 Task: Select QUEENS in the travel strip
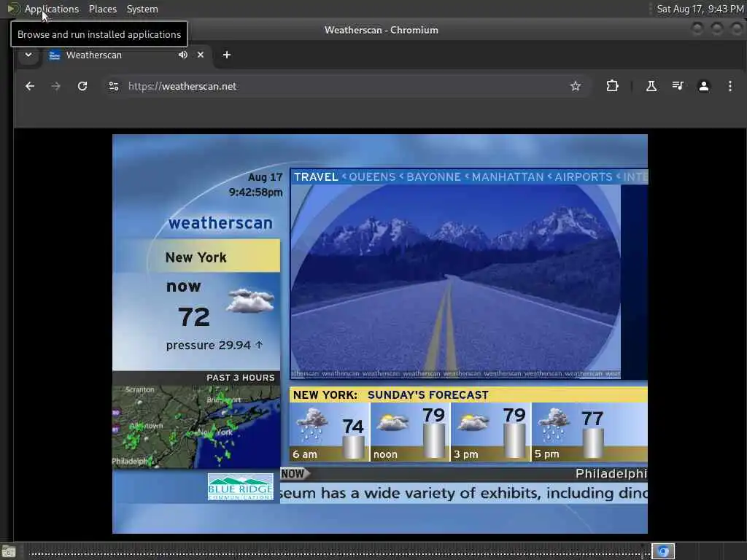pos(372,177)
